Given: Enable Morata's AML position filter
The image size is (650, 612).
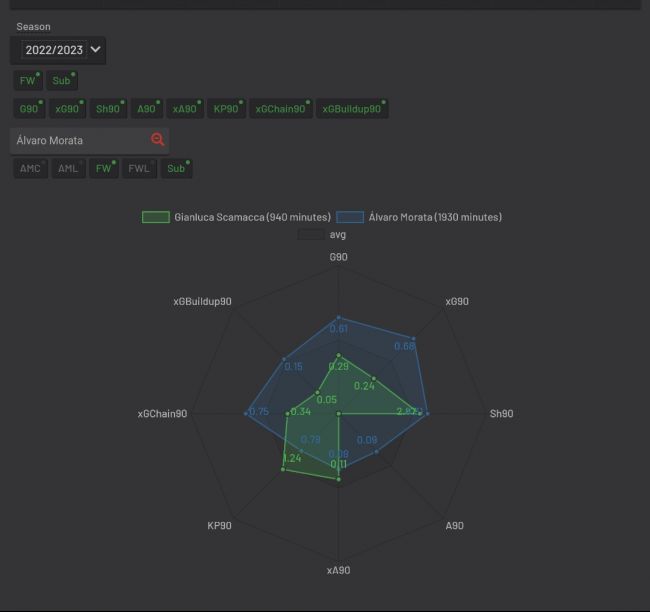Looking at the screenshot, I should 68,168.
